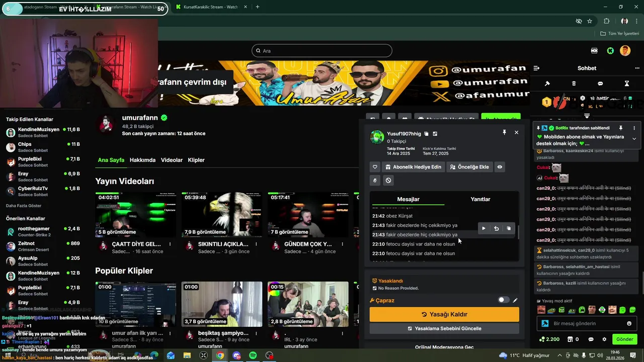Click the chat bubble icon beside settings gear
Image resolution: width=644 pixels, height=362 pixels.
[591, 339]
